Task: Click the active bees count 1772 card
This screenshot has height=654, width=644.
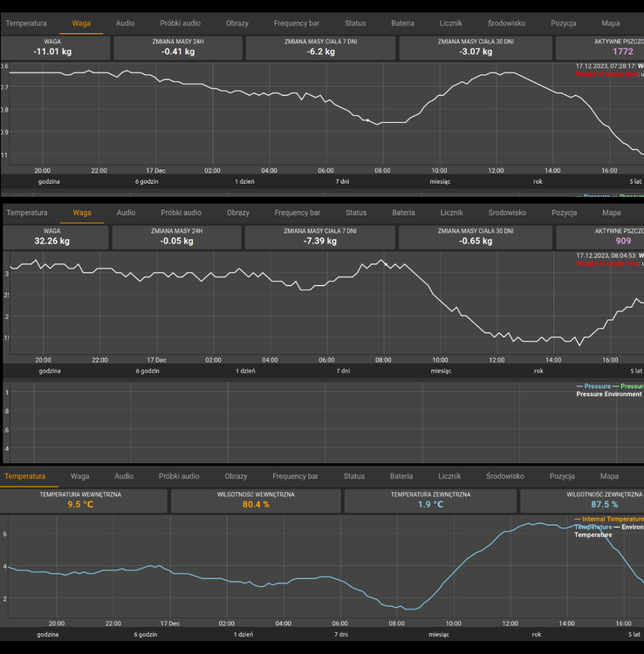Action: 599,47
